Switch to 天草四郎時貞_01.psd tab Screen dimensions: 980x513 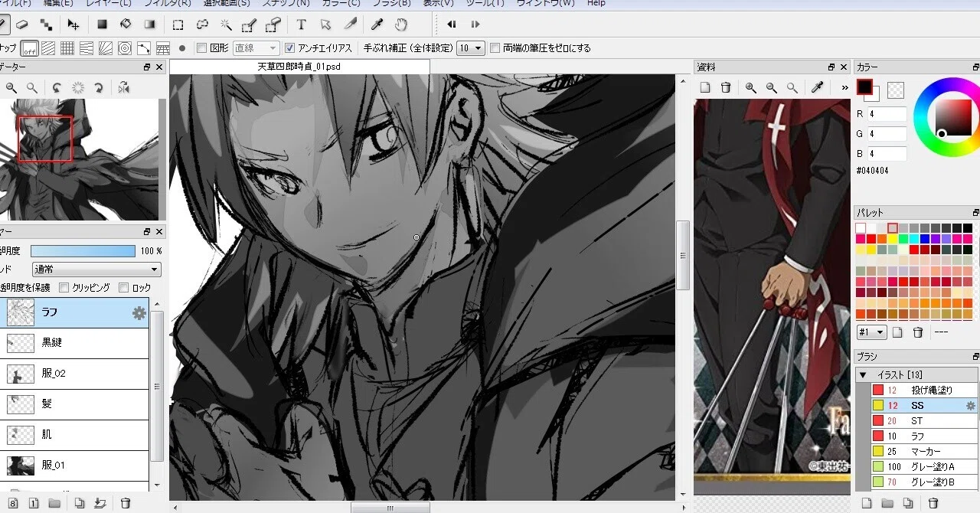[299, 67]
